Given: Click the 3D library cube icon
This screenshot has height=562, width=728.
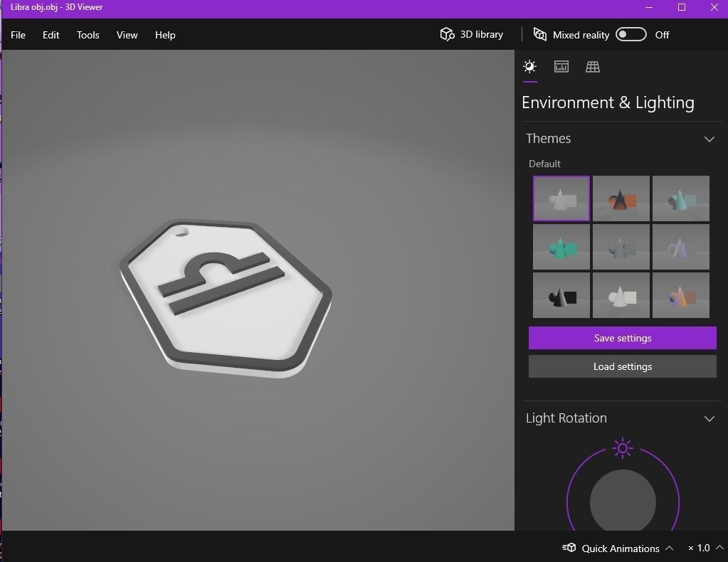Looking at the screenshot, I should point(447,34).
